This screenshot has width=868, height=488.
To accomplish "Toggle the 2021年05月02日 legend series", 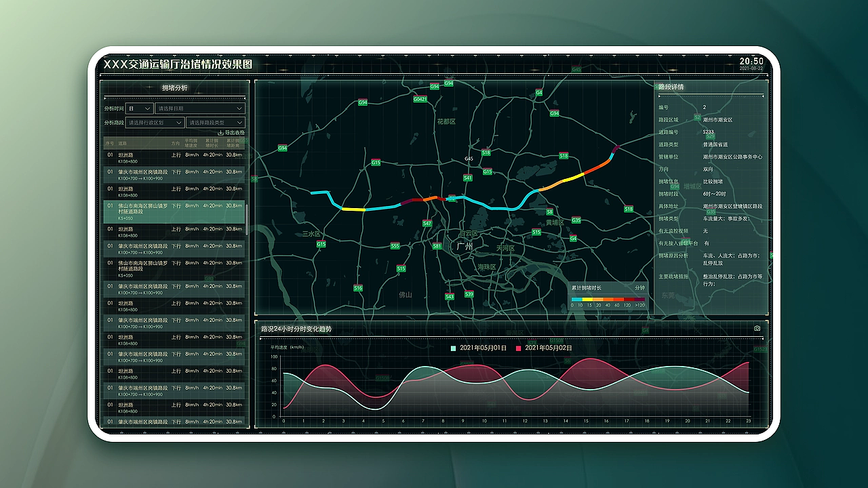I will [545, 348].
